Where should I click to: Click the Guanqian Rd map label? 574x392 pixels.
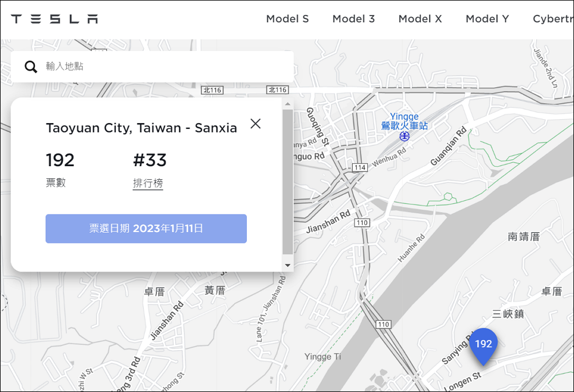pyautogui.click(x=449, y=146)
